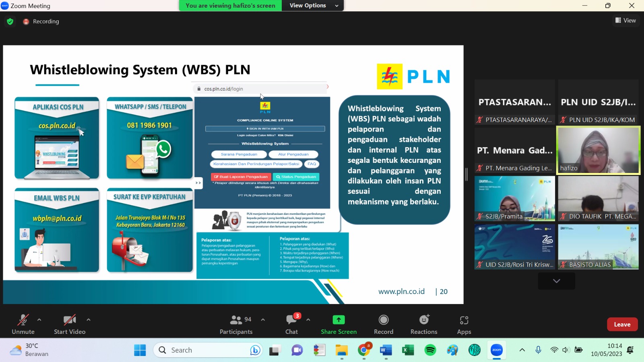The height and width of the screenshot is (362, 644).
Task: Show hidden system tray icons
Action: [522, 350]
